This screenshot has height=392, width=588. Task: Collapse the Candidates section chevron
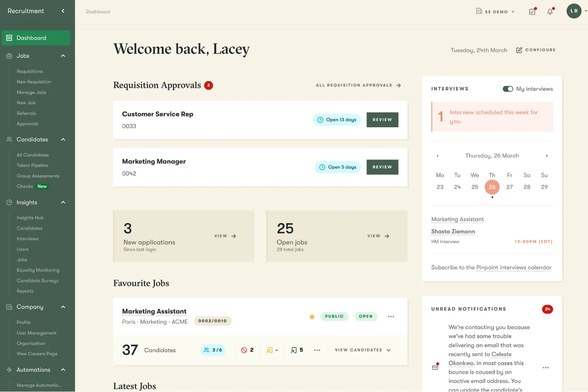(x=63, y=139)
